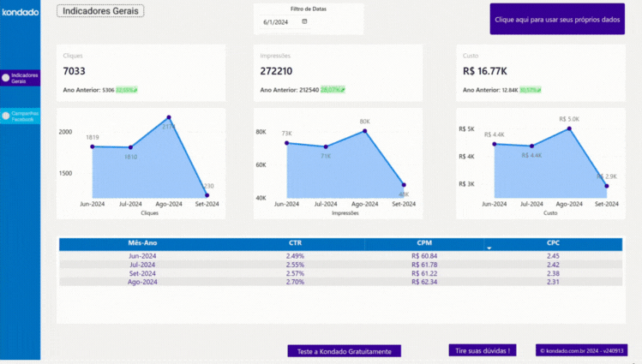Click the circle icon beside Campanhas Facebook
Viewport: 642px width, 364px height.
point(6,116)
